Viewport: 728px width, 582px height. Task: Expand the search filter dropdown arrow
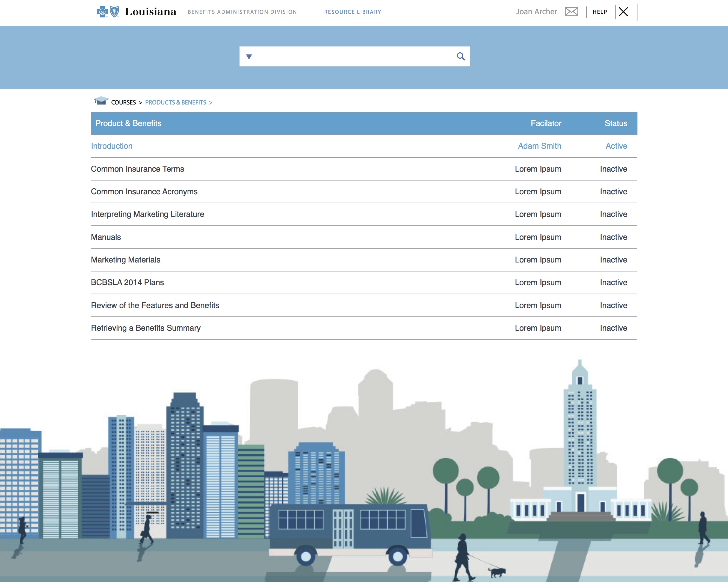pos(249,57)
